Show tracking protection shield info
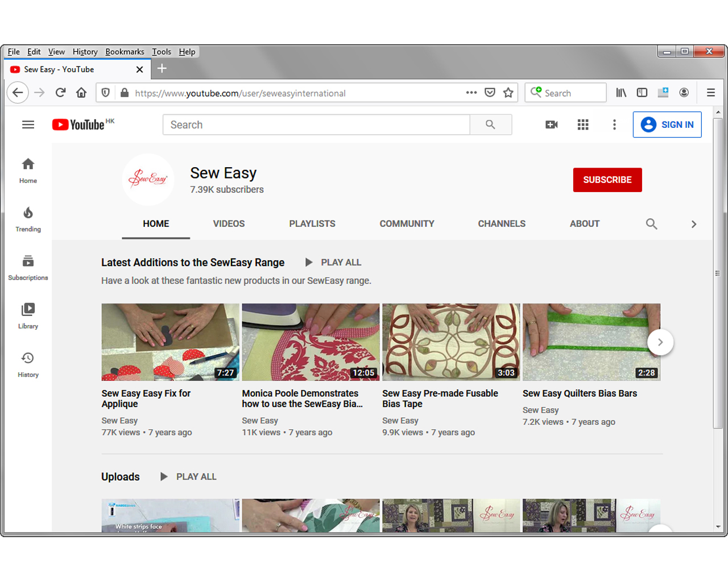The height and width of the screenshot is (582, 728). click(105, 93)
